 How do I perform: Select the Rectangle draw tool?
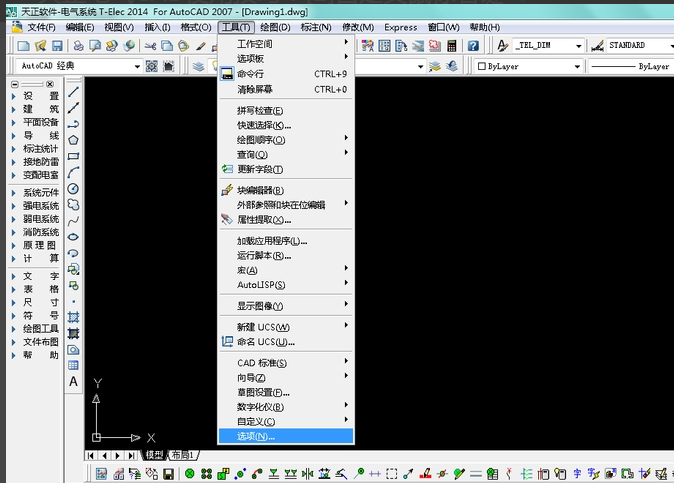pyautogui.click(x=74, y=156)
